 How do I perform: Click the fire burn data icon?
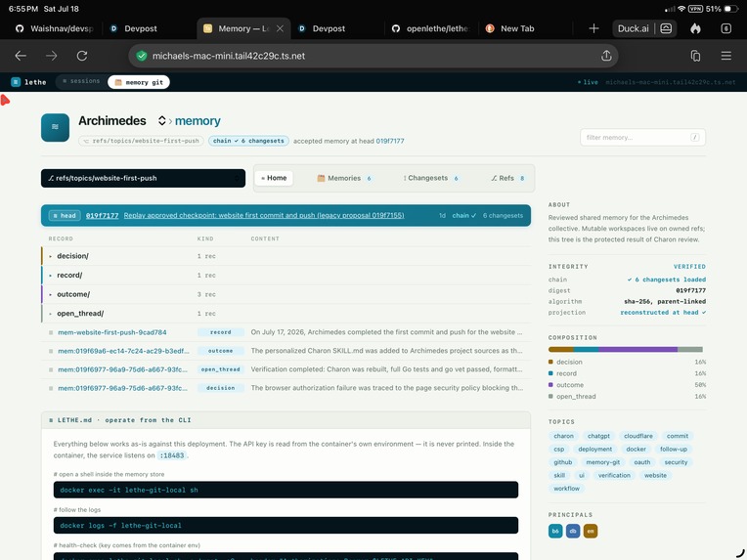click(x=695, y=28)
